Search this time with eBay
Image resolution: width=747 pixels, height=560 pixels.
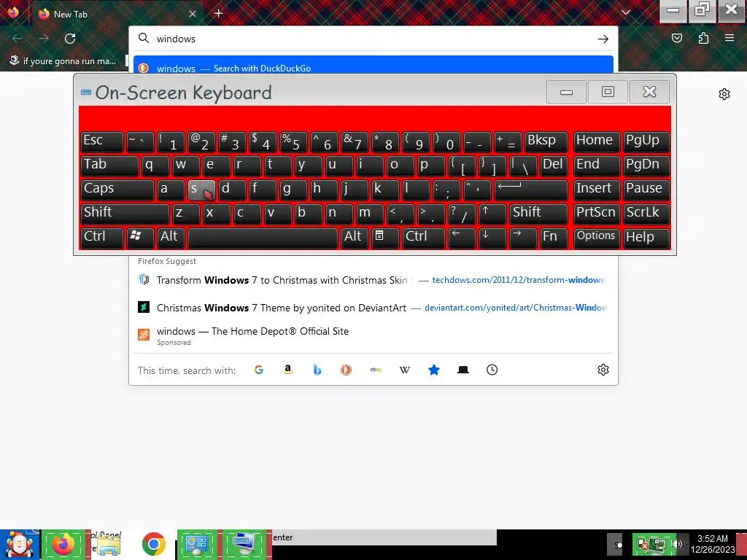click(376, 370)
